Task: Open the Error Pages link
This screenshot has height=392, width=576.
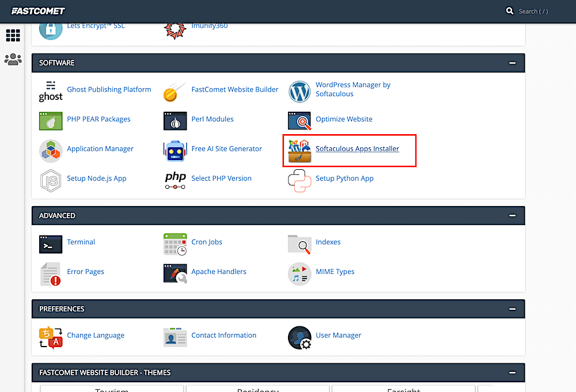Action: coord(85,272)
